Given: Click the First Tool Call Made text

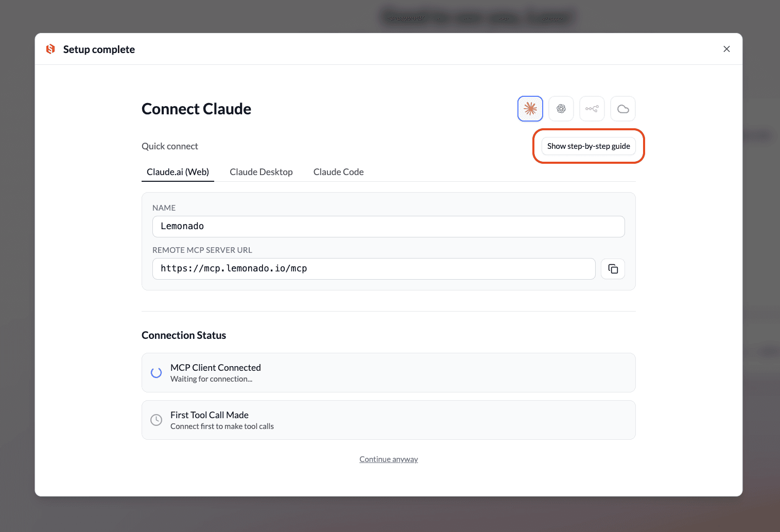Looking at the screenshot, I should (210, 415).
